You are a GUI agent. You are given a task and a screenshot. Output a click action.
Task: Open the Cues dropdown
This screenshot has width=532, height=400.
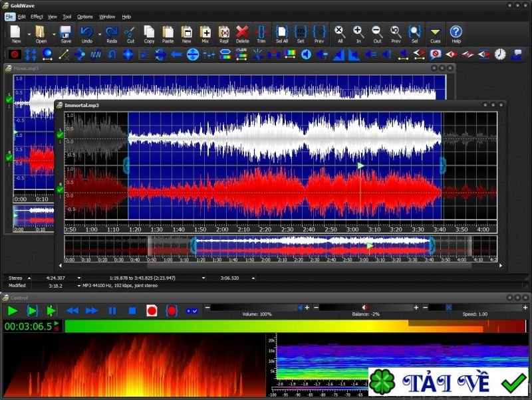tap(435, 33)
